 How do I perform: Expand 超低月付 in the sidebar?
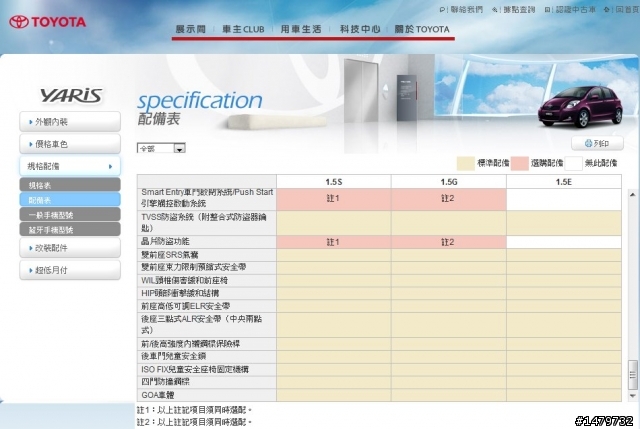tap(70, 270)
